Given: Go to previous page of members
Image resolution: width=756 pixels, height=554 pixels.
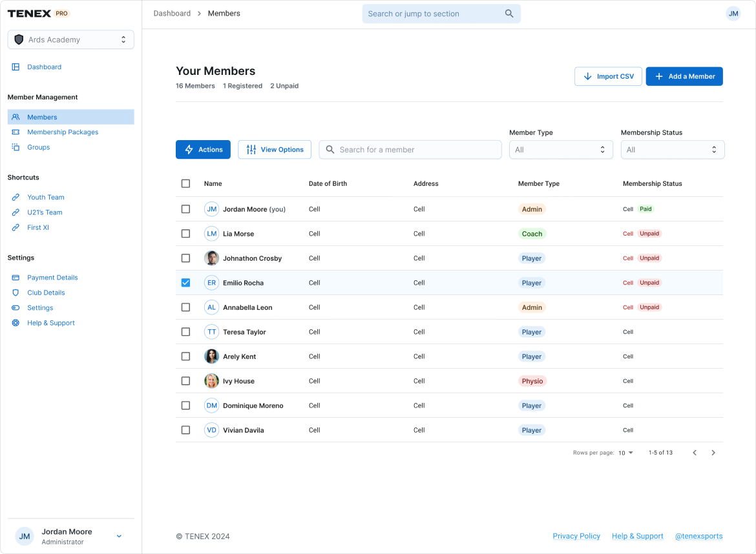Looking at the screenshot, I should point(695,453).
